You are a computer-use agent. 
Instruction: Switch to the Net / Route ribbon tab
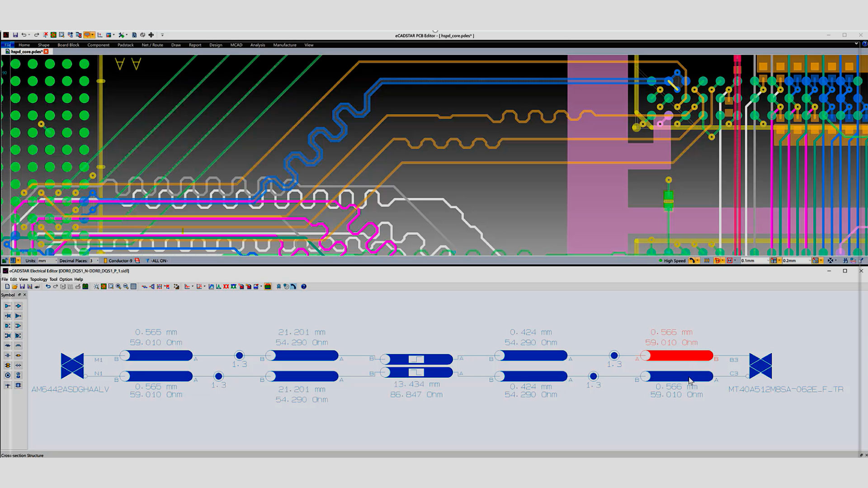pyautogui.click(x=152, y=45)
